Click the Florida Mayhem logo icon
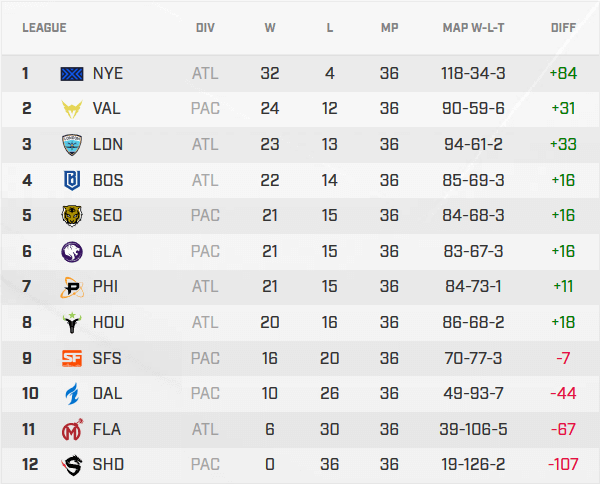The width and height of the screenshot is (600, 484). click(73, 429)
